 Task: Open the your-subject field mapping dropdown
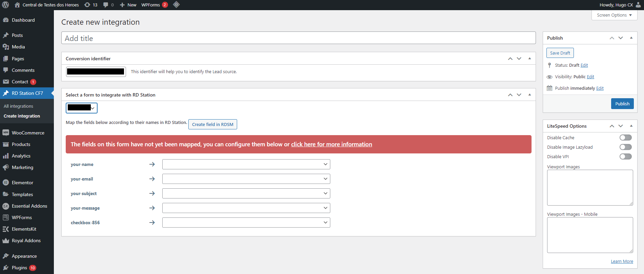click(x=246, y=193)
